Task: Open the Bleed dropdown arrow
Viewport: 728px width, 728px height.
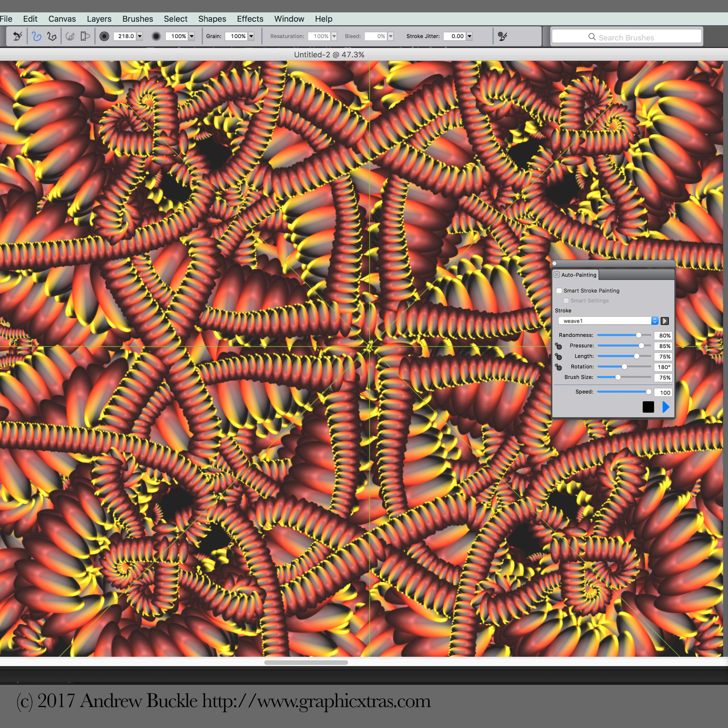Action: (x=390, y=36)
